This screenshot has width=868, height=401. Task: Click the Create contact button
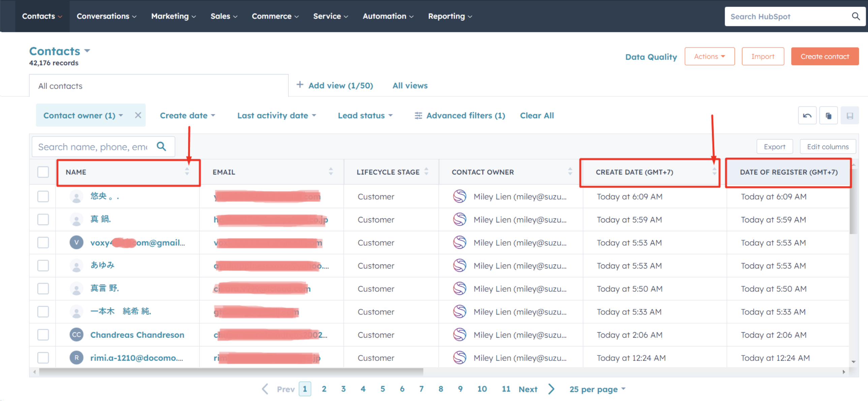tap(825, 56)
